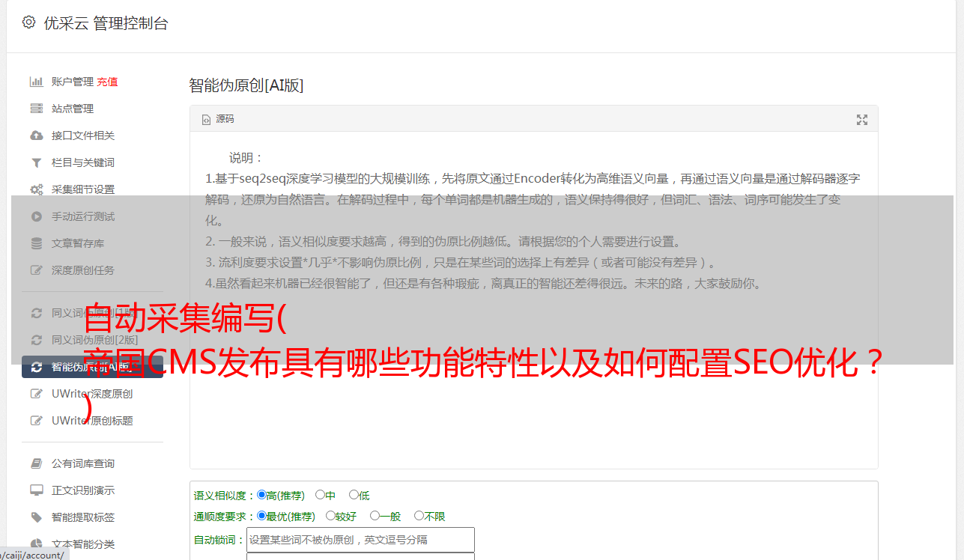Screen dimensions: 964x560
Task: Click the gears icon for 采集细节设置
Action: 36,189
